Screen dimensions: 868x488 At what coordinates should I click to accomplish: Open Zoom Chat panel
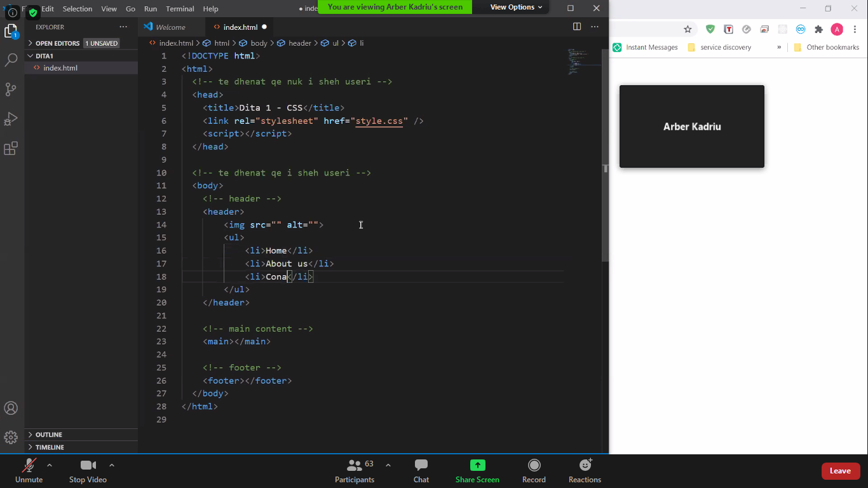[x=421, y=471]
